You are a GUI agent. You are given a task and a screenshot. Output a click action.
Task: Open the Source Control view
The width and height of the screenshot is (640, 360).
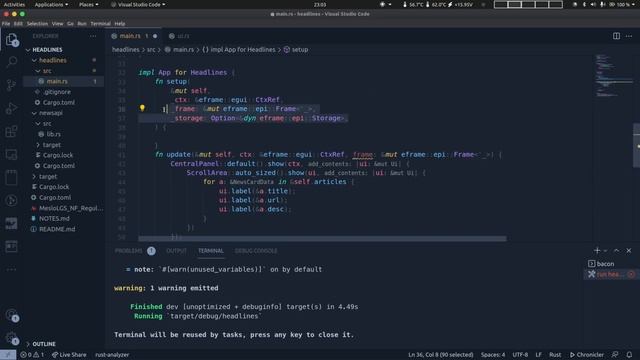pos(11,85)
